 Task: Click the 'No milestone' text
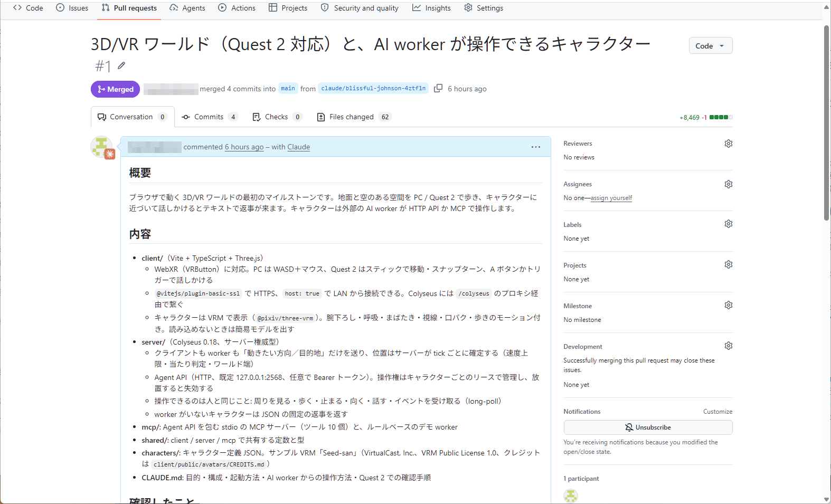click(582, 320)
